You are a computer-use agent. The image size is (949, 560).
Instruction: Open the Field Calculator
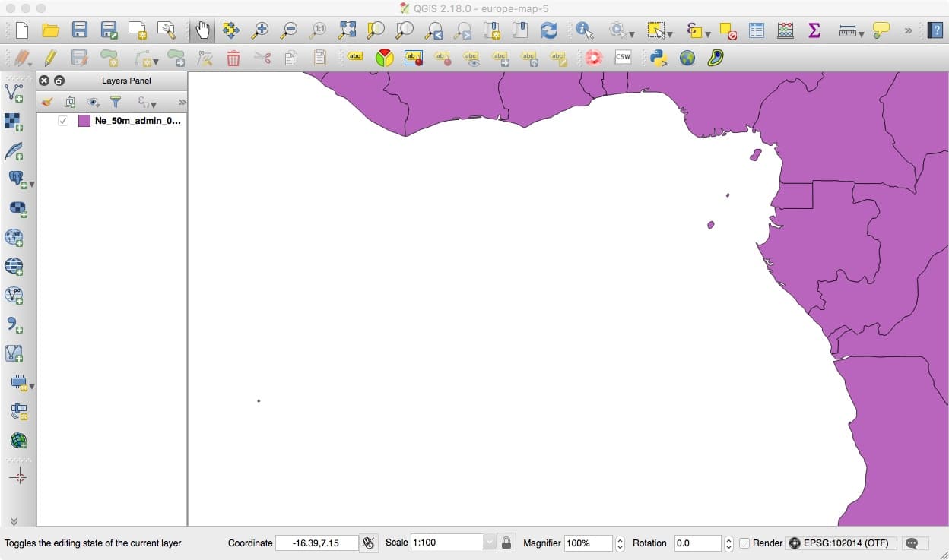pos(785,30)
